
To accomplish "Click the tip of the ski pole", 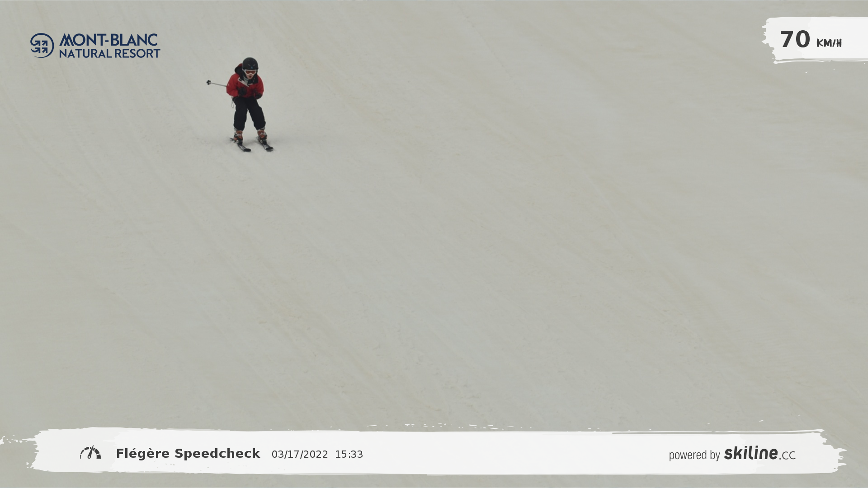I will tap(209, 82).
